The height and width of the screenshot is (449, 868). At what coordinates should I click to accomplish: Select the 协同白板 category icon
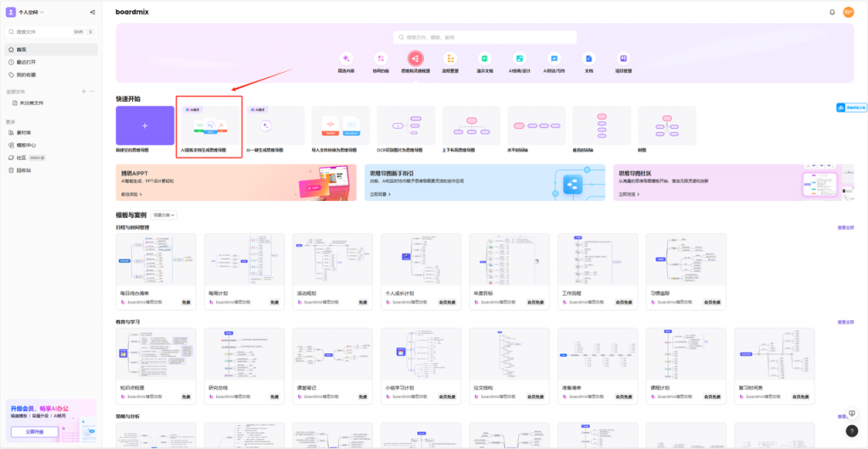point(381,58)
